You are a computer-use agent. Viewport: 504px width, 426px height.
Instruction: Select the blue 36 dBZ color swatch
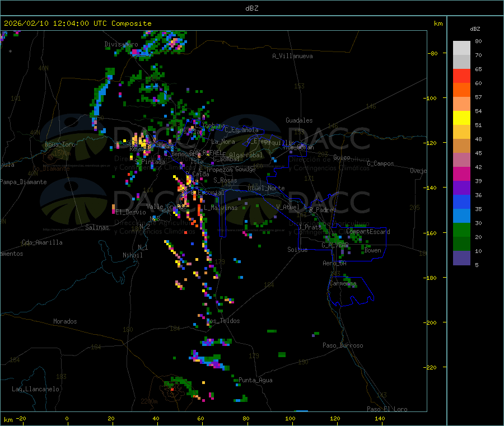461,202
